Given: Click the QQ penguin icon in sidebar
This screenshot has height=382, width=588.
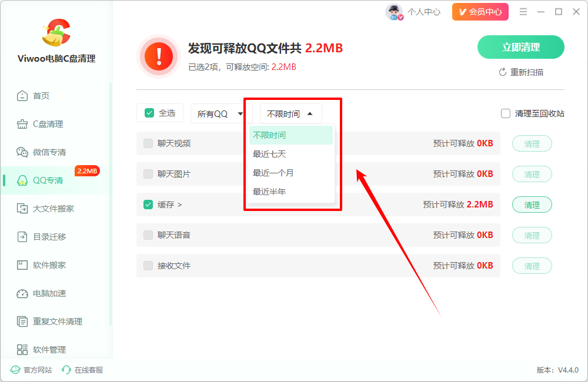Looking at the screenshot, I should coord(22,180).
